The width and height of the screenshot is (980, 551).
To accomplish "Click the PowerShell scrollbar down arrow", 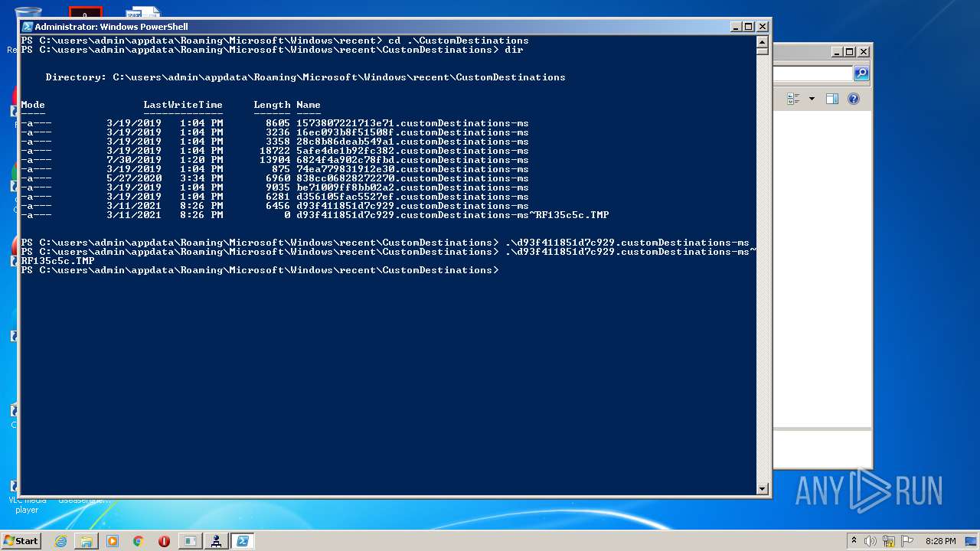I will [x=762, y=488].
